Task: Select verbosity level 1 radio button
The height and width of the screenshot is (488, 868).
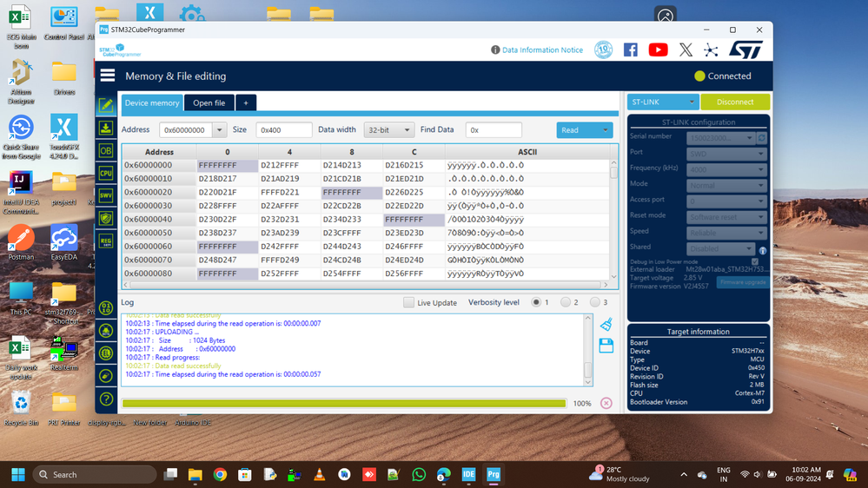Action: point(536,302)
